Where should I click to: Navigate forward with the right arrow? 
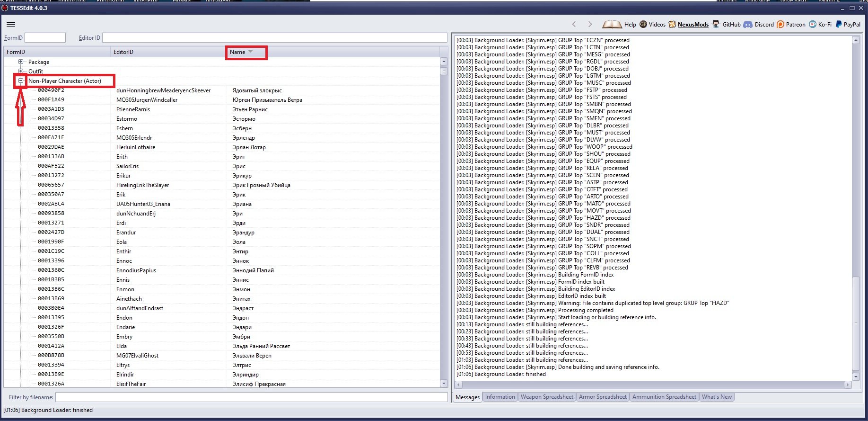tap(590, 24)
